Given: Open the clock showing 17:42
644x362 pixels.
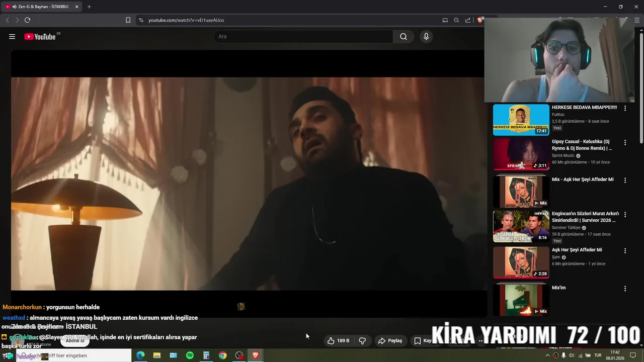Looking at the screenshot, I should pyautogui.click(x=615, y=355).
